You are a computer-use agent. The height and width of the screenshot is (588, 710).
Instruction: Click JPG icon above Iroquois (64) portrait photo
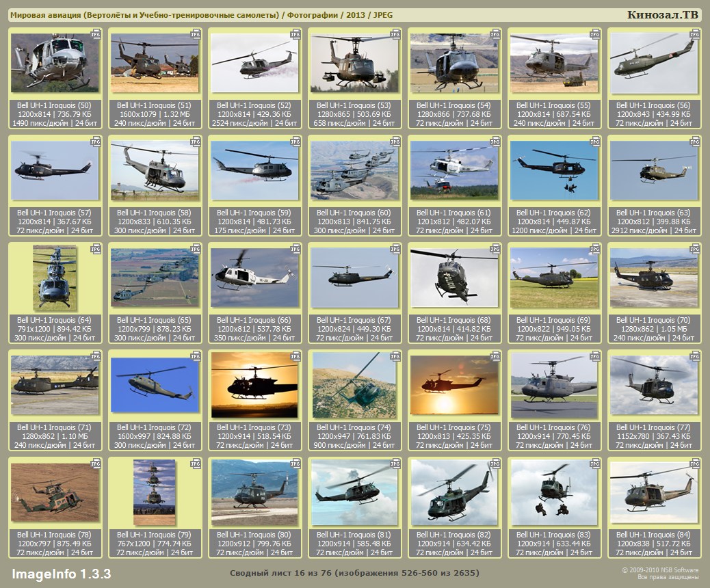tap(96, 249)
